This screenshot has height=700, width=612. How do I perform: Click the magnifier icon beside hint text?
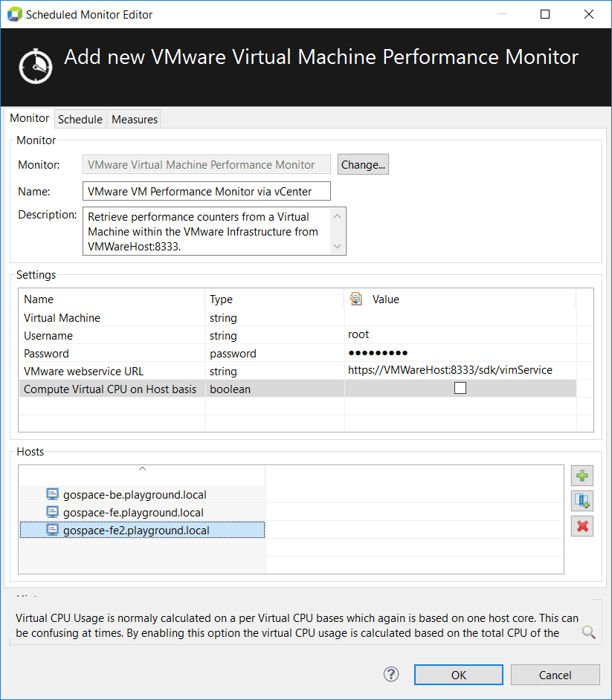(588, 632)
